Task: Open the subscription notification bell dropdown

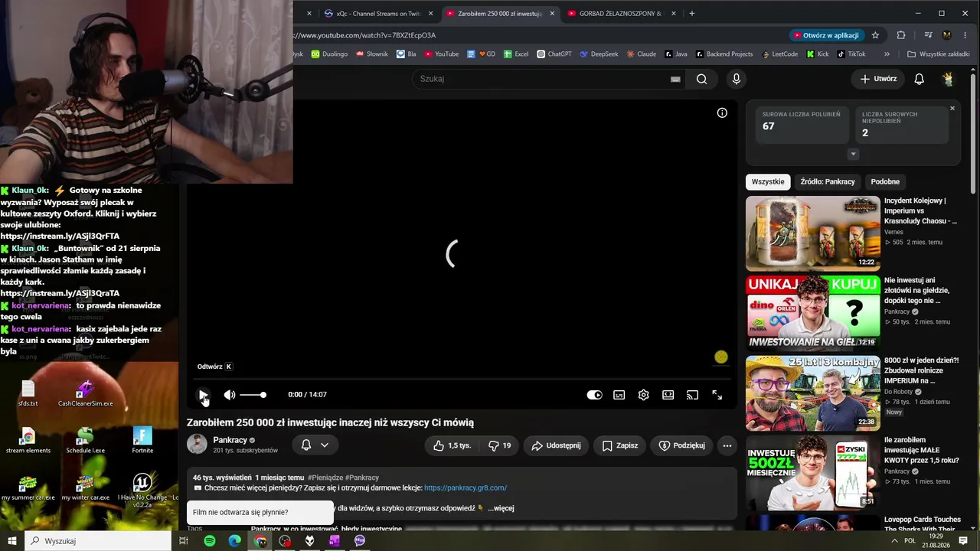Action: 315,445
